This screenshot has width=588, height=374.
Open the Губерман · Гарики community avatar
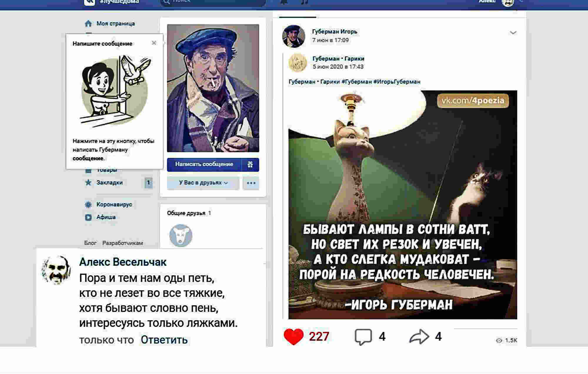(298, 63)
